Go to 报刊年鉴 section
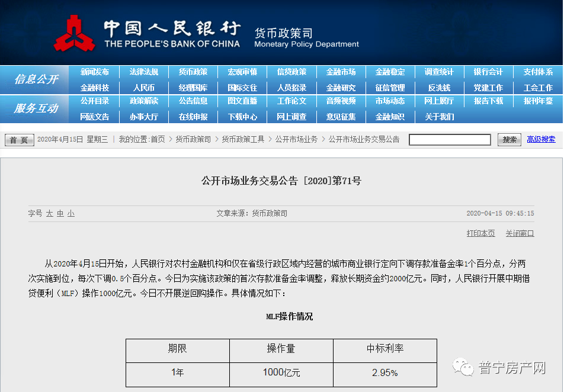Viewport: 564px width, 392px height. click(x=538, y=101)
